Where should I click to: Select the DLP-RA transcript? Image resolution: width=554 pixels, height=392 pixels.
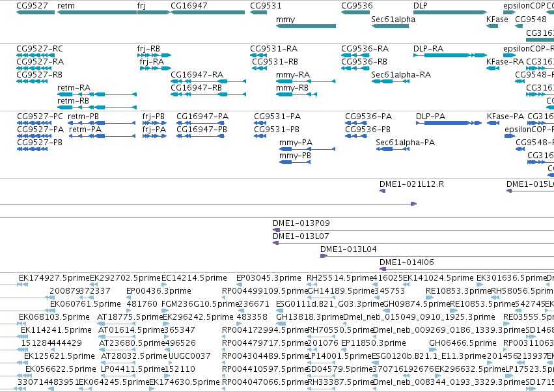coord(450,55)
